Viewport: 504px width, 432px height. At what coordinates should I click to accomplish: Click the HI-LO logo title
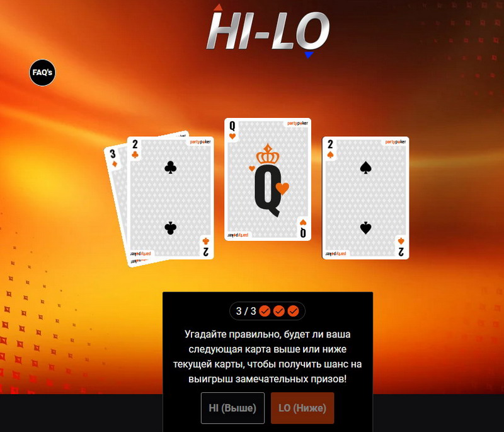pyautogui.click(x=268, y=31)
